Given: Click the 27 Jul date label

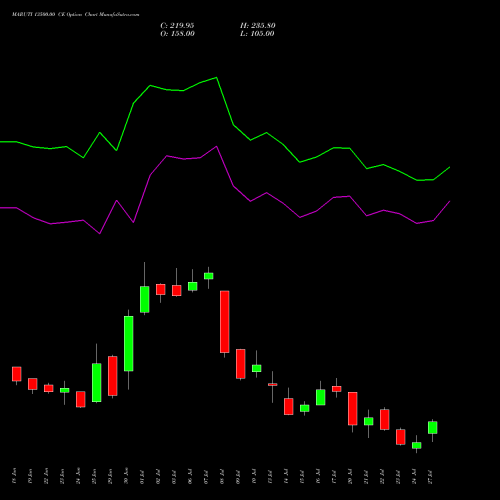Looking at the screenshot, I should pyautogui.click(x=430, y=477).
